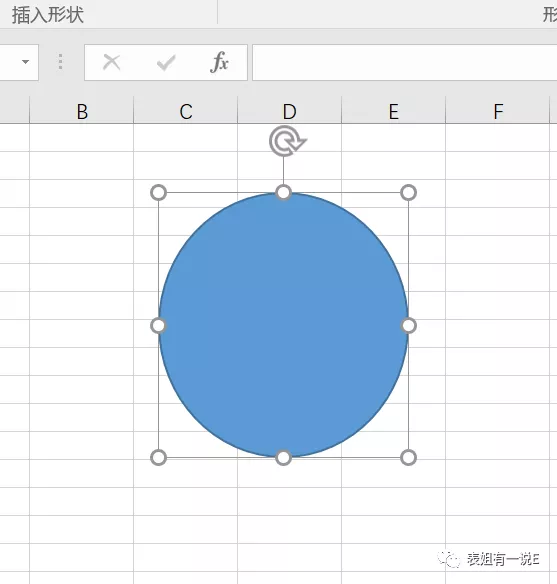Click the middle-right sizing handle of the circle

(x=408, y=326)
